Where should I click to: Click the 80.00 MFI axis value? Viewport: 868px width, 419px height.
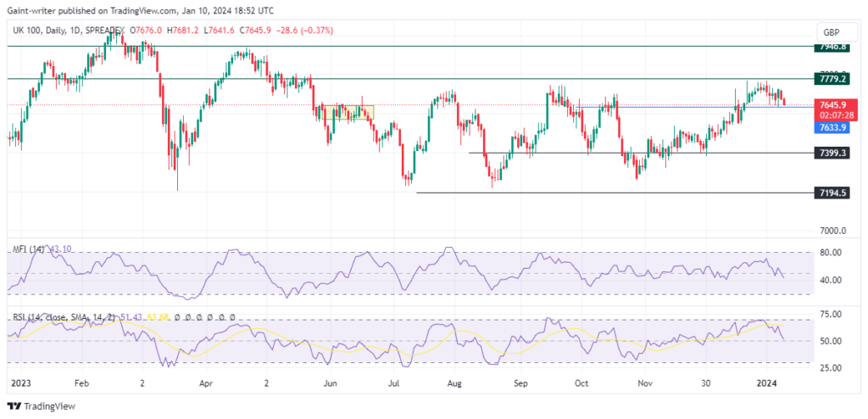click(831, 253)
